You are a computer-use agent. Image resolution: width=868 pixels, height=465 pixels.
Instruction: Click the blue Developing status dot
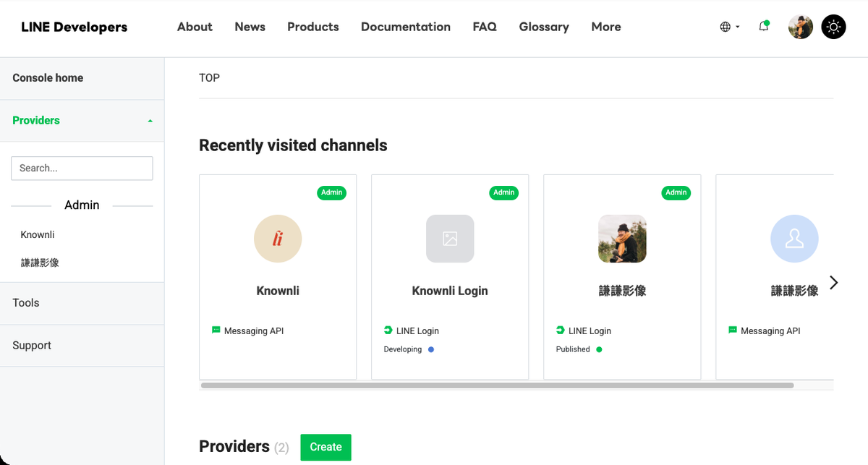tap(431, 349)
